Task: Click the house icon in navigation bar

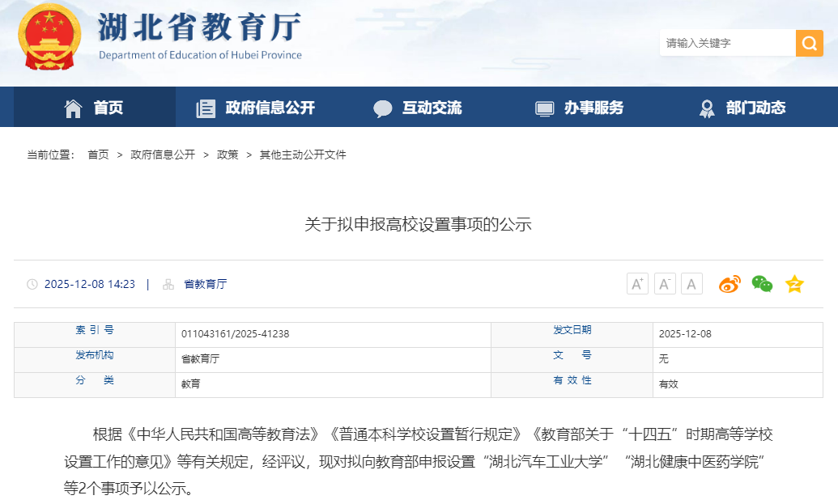Action: pos(74,108)
